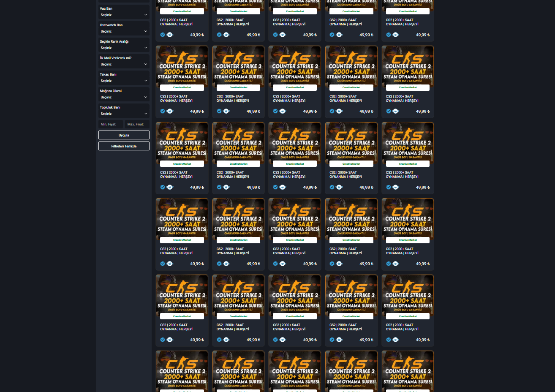Screen dimensions: 555x392
Task: Open the Takas Banı dropdown
Action: coord(124,81)
